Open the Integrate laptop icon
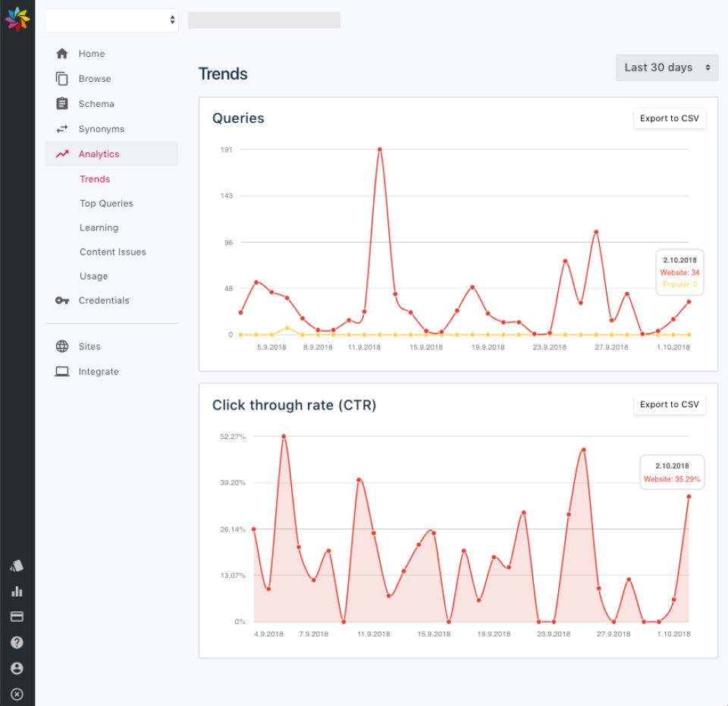 61,372
